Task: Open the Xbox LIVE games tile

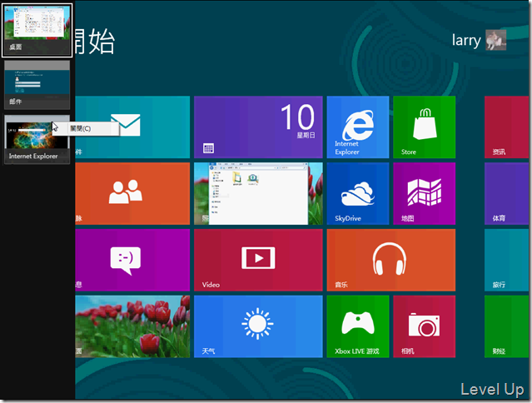Action: (358, 326)
